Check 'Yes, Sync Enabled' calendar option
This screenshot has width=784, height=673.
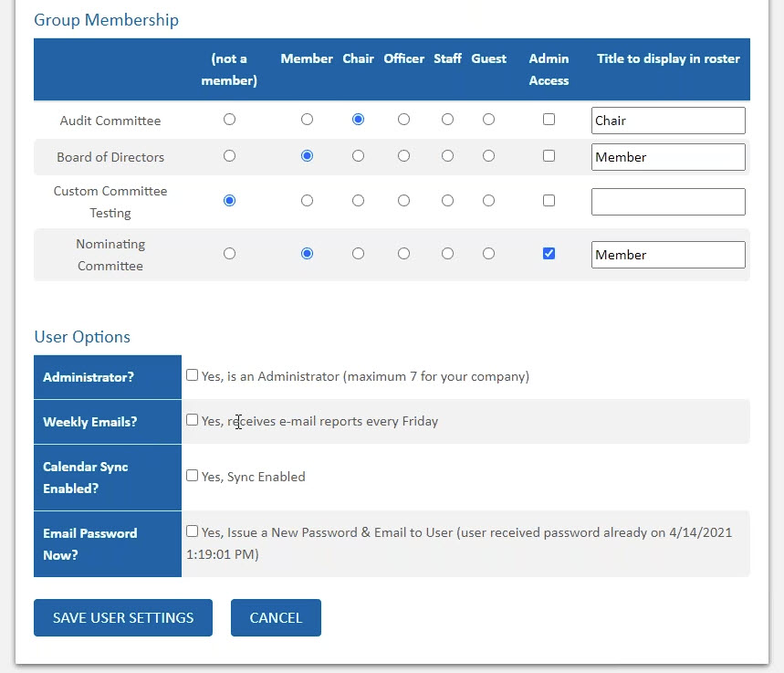[x=192, y=476]
